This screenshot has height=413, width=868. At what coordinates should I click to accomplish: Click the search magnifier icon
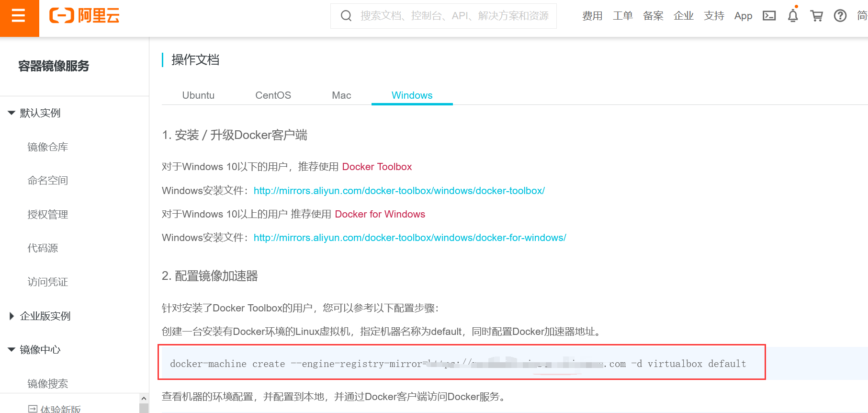[x=346, y=16]
